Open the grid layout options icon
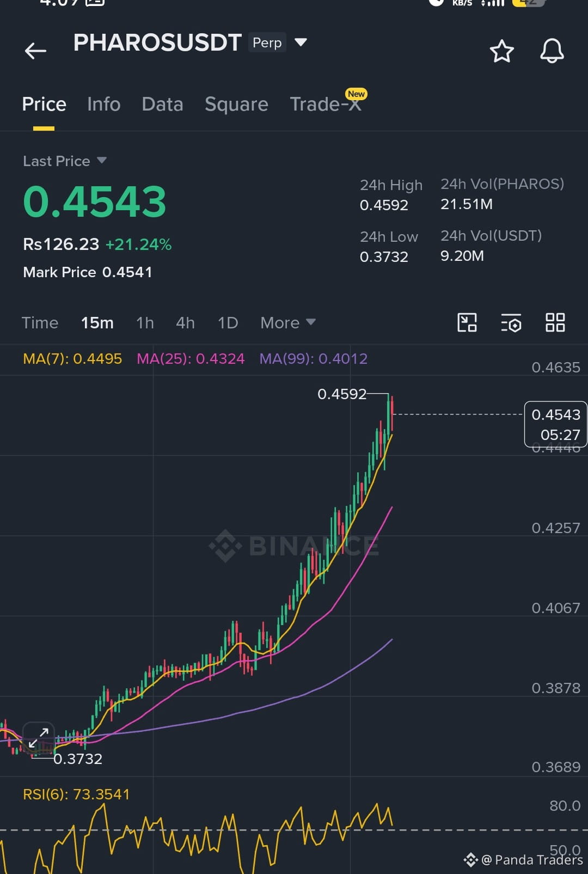 tap(555, 322)
